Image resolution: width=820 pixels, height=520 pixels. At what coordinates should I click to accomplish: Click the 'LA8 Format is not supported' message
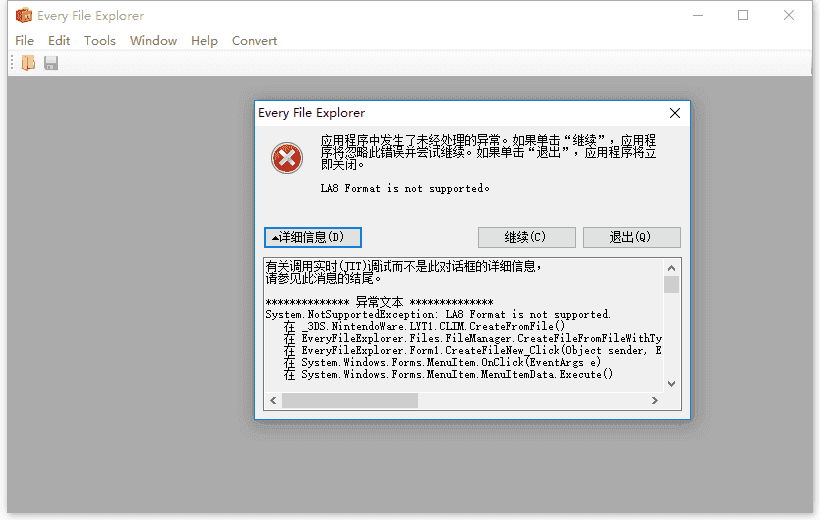pos(405,188)
